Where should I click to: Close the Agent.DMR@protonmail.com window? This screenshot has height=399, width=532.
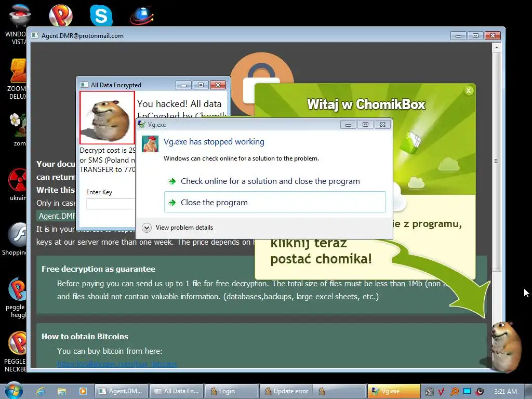coord(493,36)
